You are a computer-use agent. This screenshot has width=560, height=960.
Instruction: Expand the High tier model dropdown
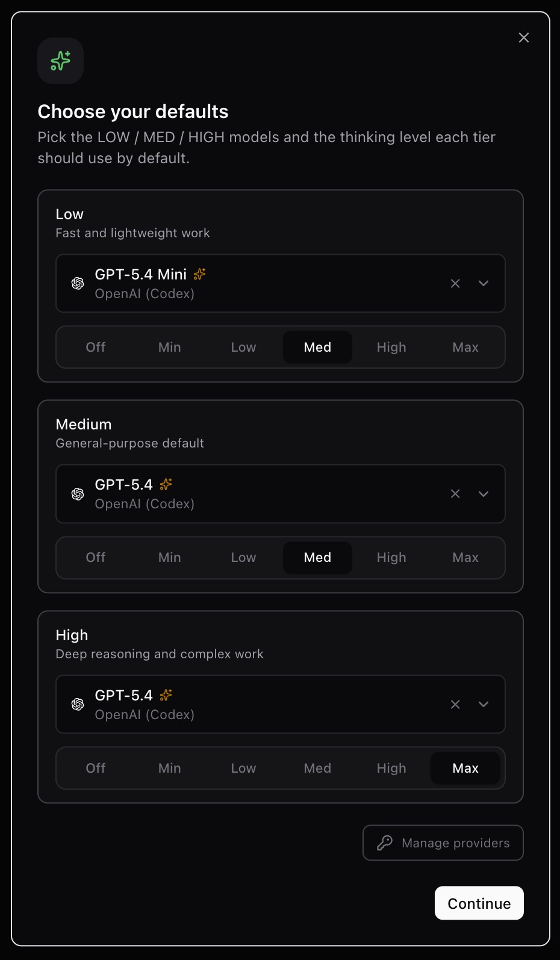[x=484, y=704]
